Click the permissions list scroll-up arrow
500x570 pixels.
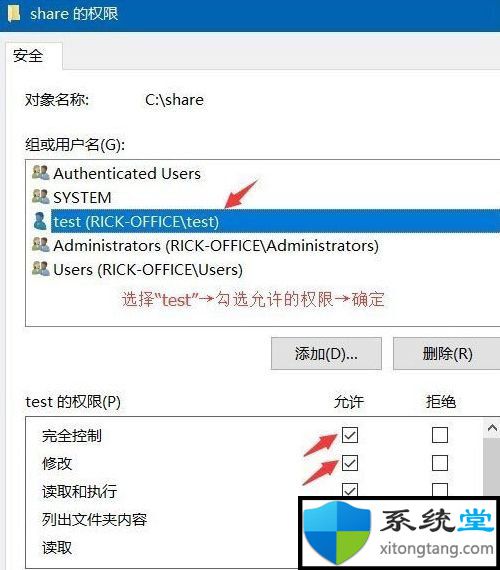(492, 428)
